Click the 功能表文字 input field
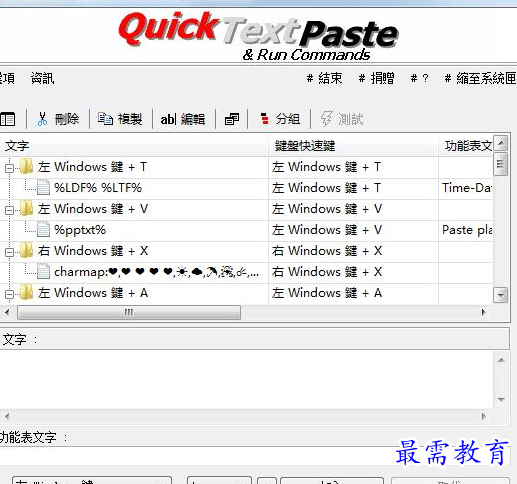 255,456
